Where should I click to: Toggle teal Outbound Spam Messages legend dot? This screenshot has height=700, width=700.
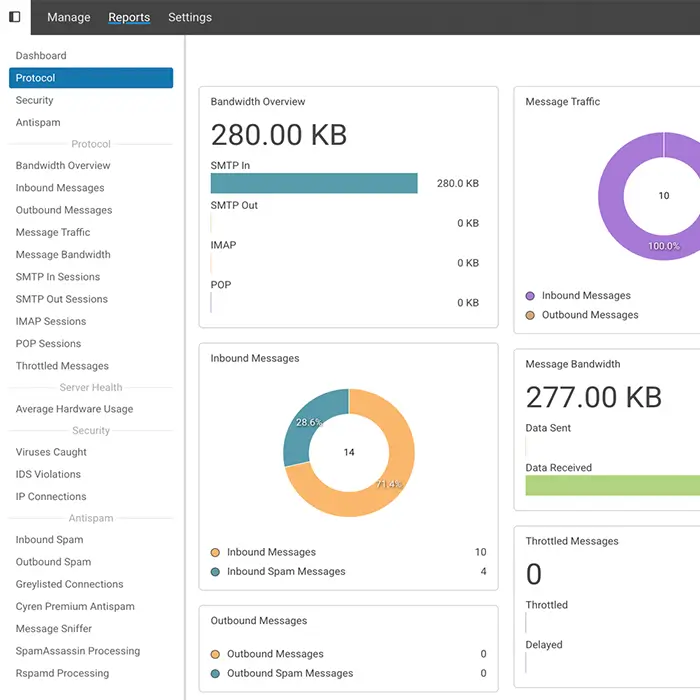[215, 674]
